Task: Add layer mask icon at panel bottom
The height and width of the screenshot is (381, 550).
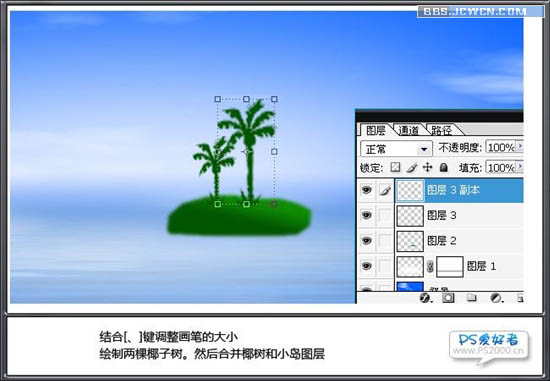Action: point(448,298)
